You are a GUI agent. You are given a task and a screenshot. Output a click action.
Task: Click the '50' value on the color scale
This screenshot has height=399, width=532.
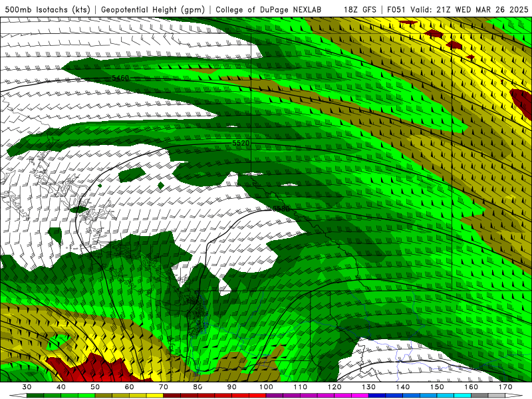95,387
